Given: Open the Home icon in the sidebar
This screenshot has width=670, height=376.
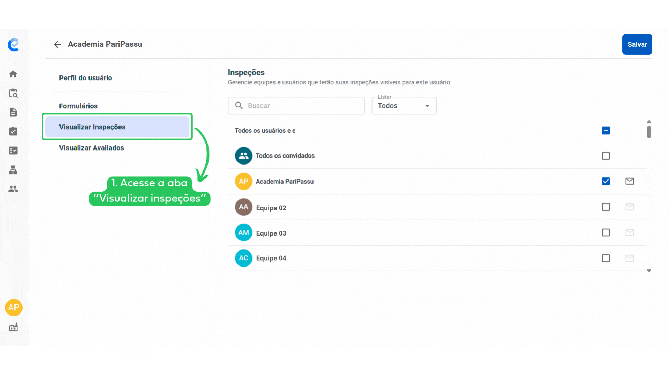Looking at the screenshot, I should 13,74.
